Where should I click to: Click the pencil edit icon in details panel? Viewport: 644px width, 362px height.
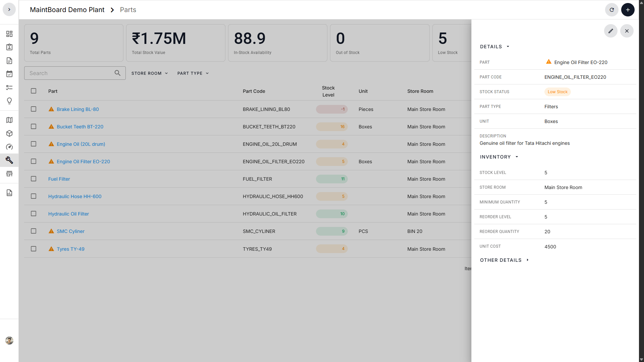610,31
